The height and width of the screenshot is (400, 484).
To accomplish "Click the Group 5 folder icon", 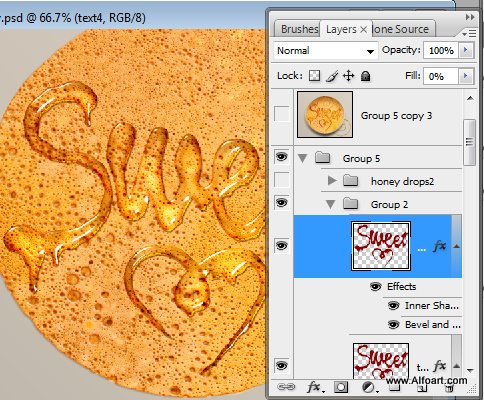I will tap(323, 158).
